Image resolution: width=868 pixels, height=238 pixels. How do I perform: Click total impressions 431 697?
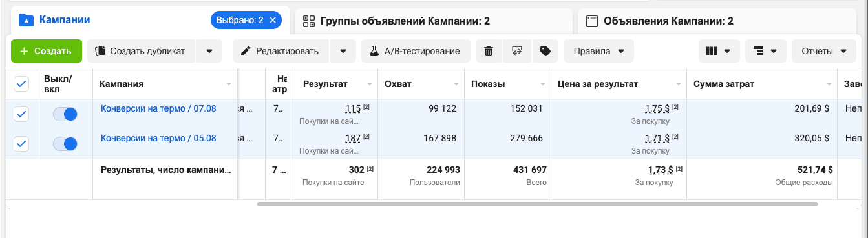(530, 170)
